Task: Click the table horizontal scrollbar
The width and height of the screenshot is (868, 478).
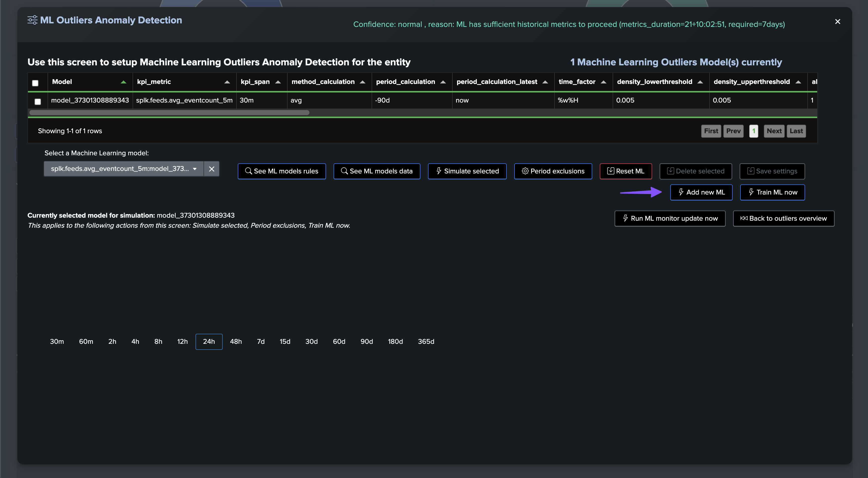Action: [169, 113]
